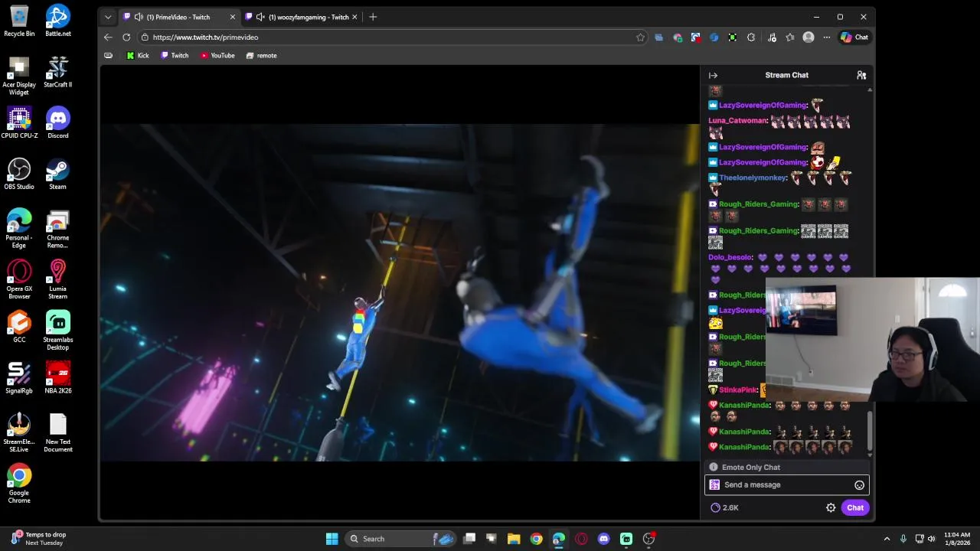Open the taskbar volume speaker icon
The width and height of the screenshot is (980, 551).
932,539
